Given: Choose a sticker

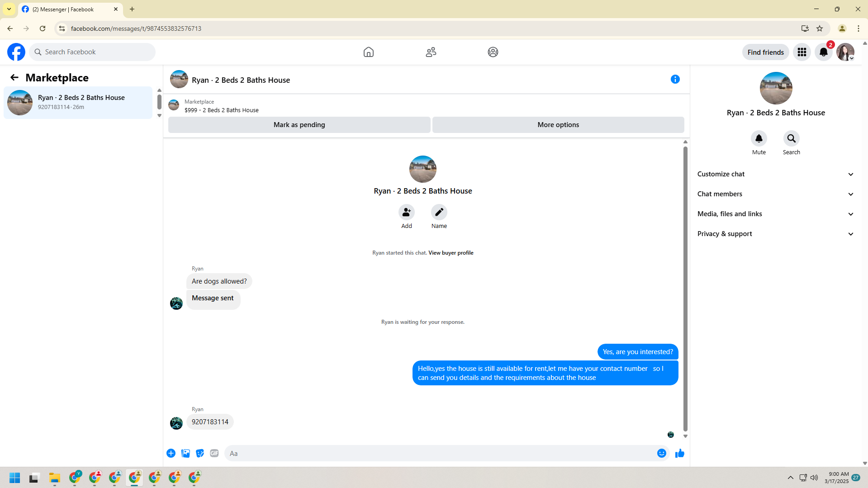Looking at the screenshot, I should [200, 453].
